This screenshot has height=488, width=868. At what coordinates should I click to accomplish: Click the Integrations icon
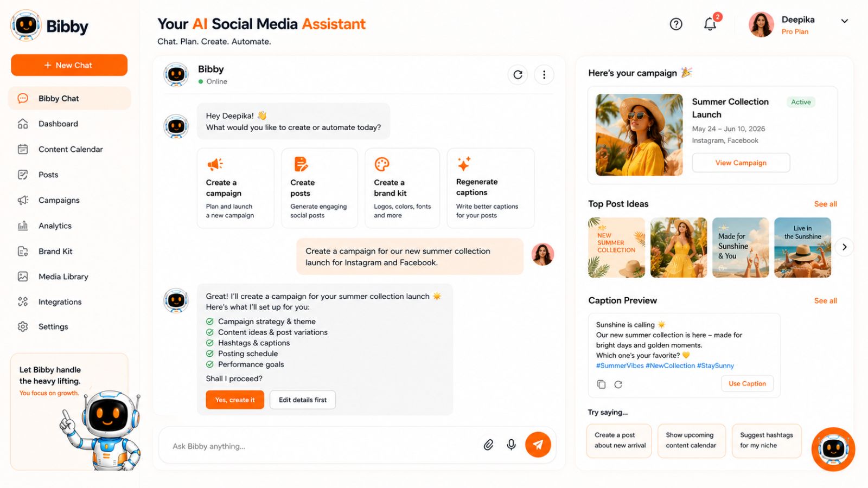pyautogui.click(x=23, y=301)
